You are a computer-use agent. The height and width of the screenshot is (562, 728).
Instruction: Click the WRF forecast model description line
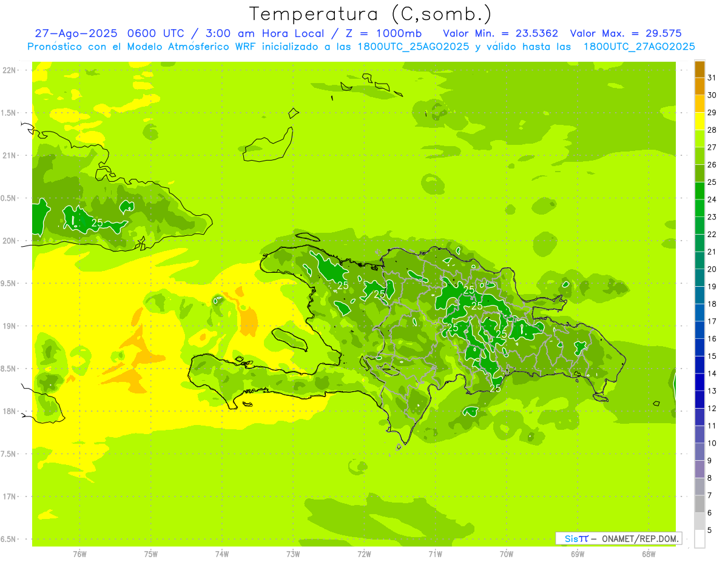tap(362, 47)
